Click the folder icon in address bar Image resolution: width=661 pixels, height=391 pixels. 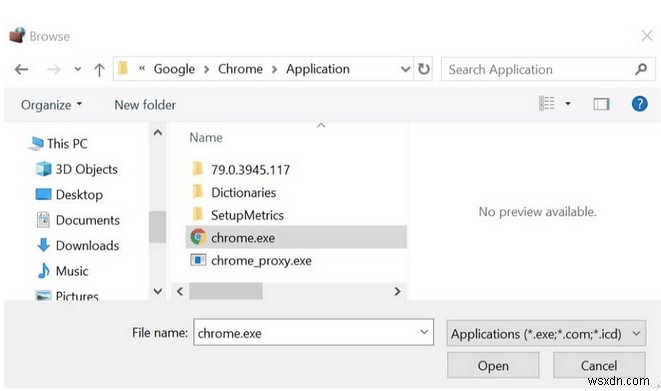(123, 68)
